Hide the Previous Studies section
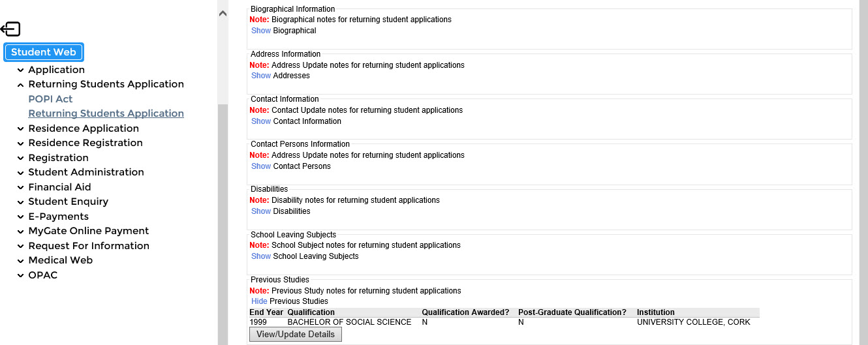The width and height of the screenshot is (868, 345). [259, 301]
